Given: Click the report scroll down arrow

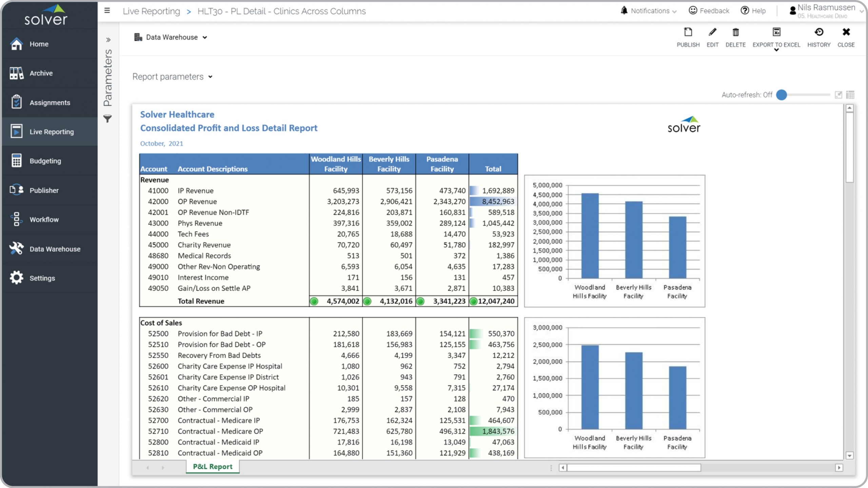Looking at the screenshot, I should tap(849, 455).
